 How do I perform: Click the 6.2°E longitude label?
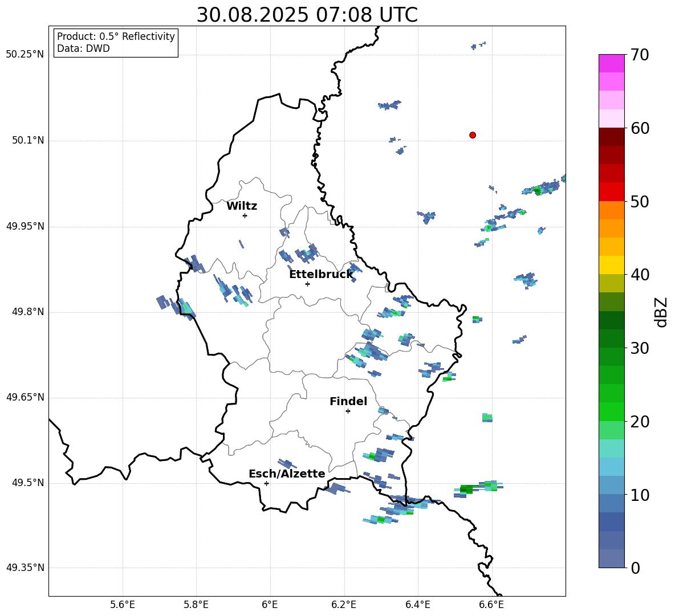tap(344, 605)
